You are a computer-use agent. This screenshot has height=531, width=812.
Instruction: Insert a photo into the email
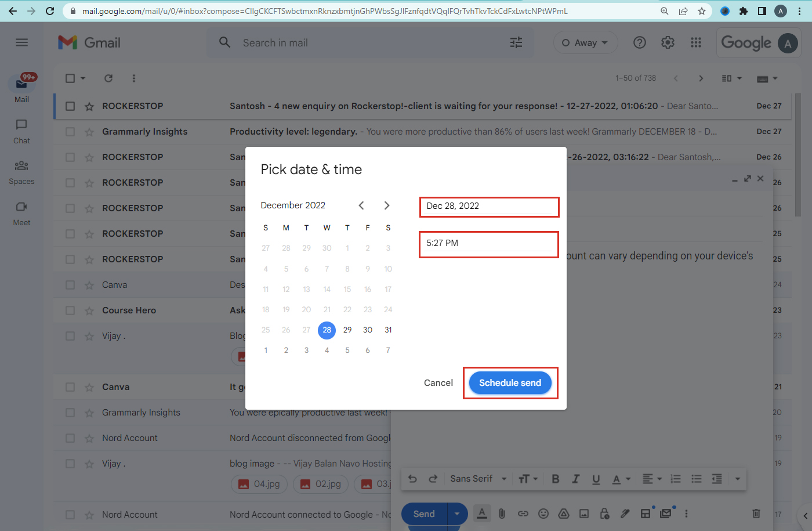[x=584, y=514]
